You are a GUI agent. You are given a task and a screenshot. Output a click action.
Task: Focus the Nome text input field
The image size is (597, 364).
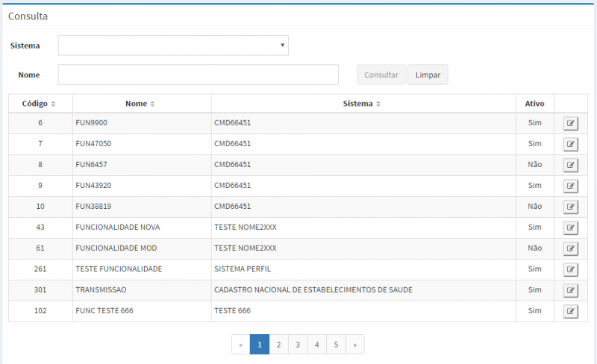198,75
